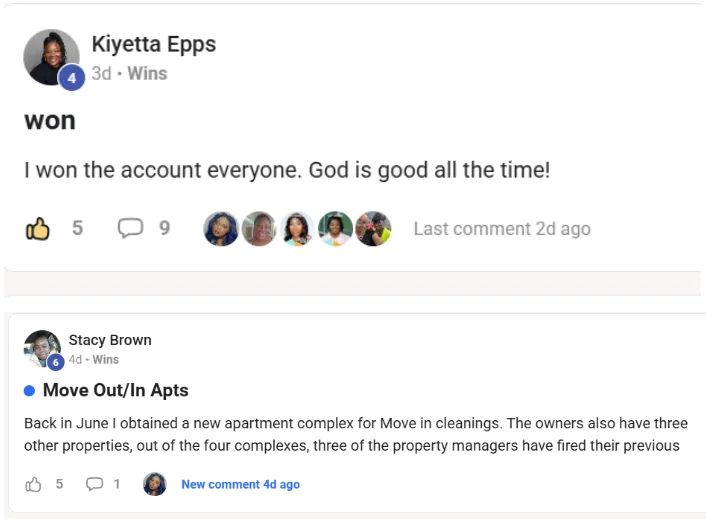
Task: Click last commenter avatar on won post
Action: (x=373, y=229)
